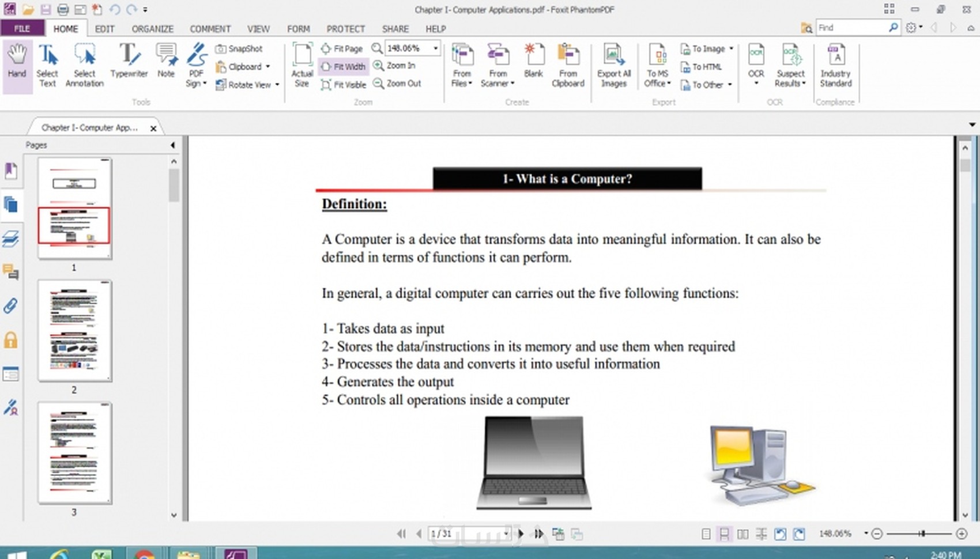
Task: Enable continuous facing view mode
Action: [762, 534]
